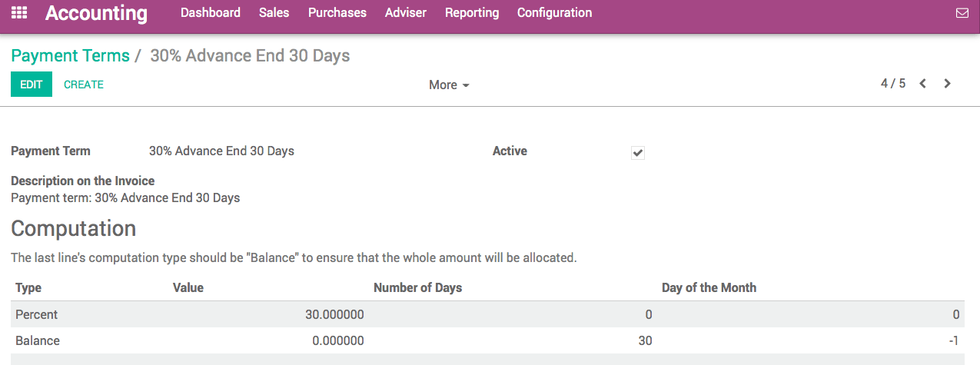
Task: Open the Purchases menu
Action: click(337, 13)
